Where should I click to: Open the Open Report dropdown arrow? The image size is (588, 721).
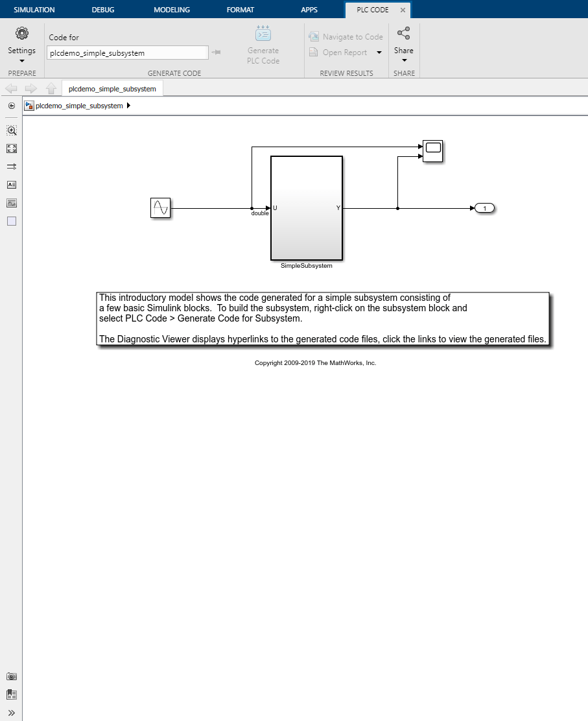pyautogui.click(x=379, y=52)
